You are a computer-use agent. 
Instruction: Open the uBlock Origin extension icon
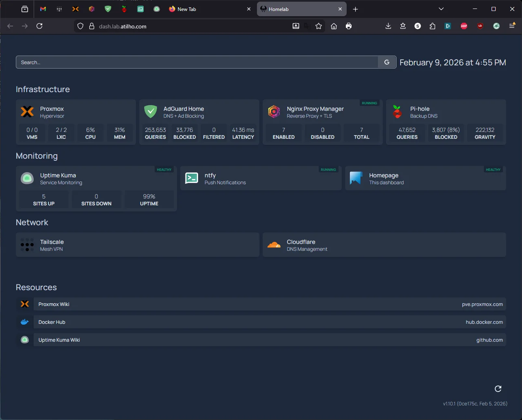[x=480, y=26]
